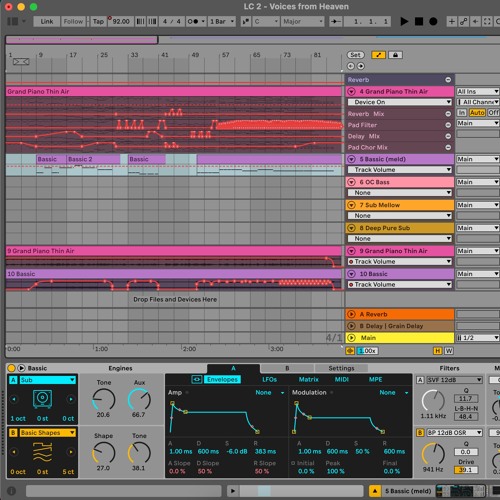Open the Device On automation chooser
The image size is (500, 500).
point(400,102)
